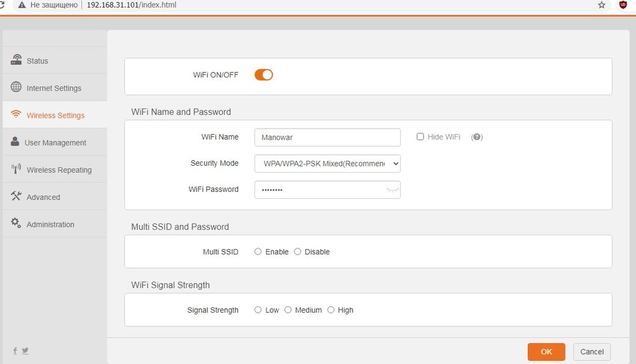Screen dimensions: 636x364
Task: Cancel the wireless settings changes
Action: click(591, 351)
